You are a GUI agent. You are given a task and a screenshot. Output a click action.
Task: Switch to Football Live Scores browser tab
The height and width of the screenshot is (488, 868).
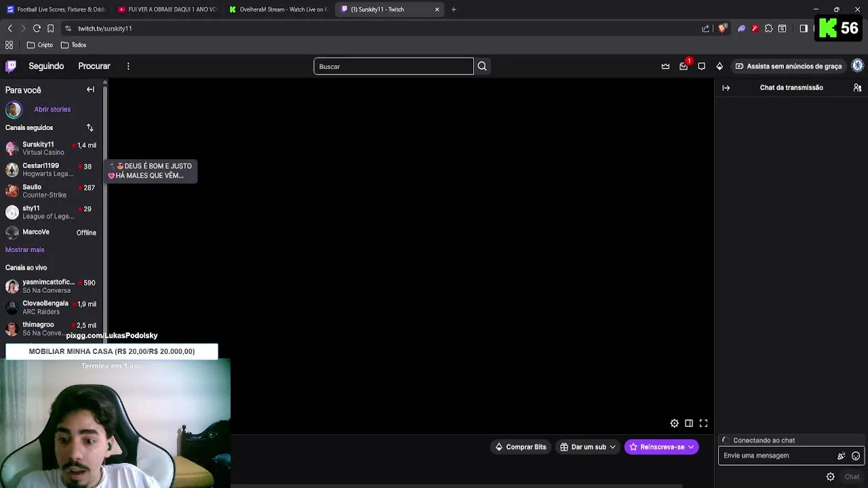pos(56,9)
